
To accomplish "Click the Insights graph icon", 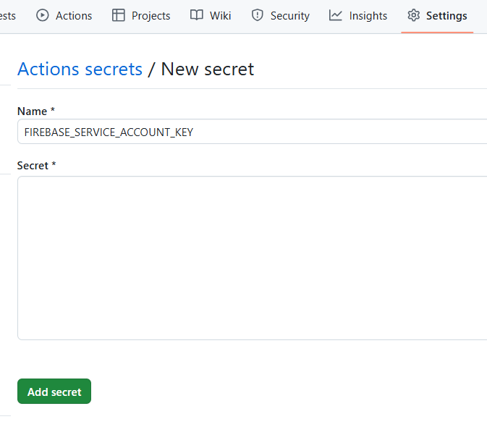I will [x=336, y=15].
